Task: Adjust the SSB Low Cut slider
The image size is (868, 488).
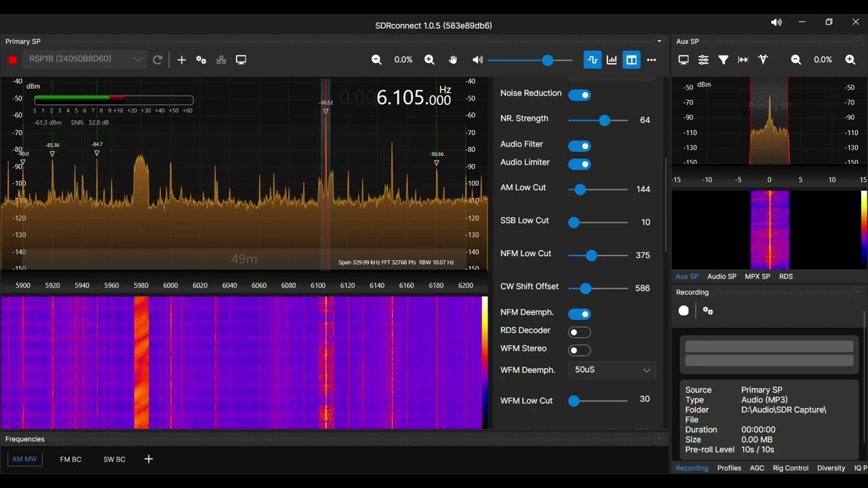Action: click(598, 222)
